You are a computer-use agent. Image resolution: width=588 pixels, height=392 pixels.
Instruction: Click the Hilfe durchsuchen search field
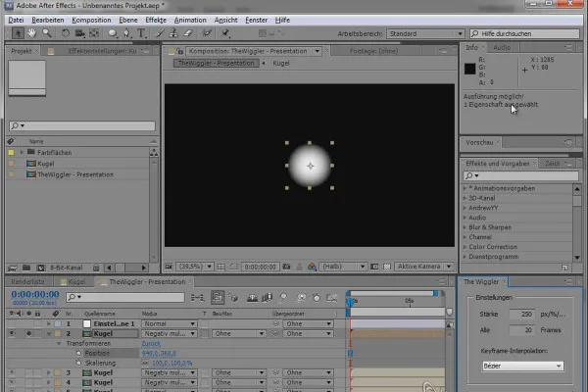[x=524, y=33]
